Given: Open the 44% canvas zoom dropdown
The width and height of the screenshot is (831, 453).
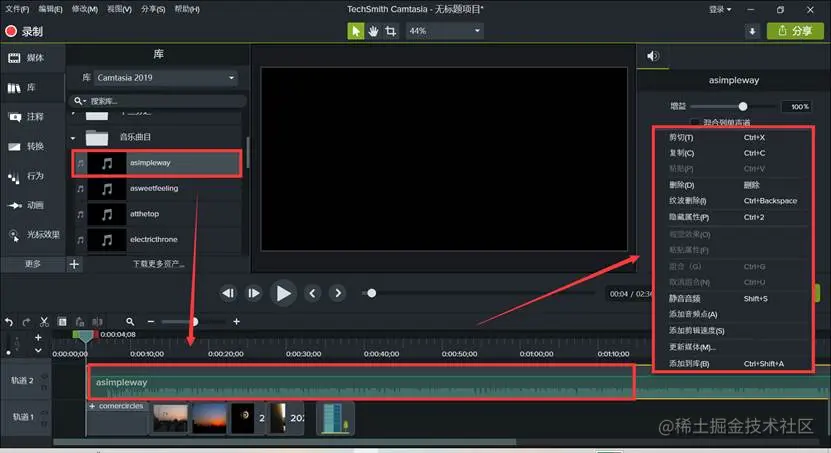Looking at the screenshot, I should [x=445, y=31].
